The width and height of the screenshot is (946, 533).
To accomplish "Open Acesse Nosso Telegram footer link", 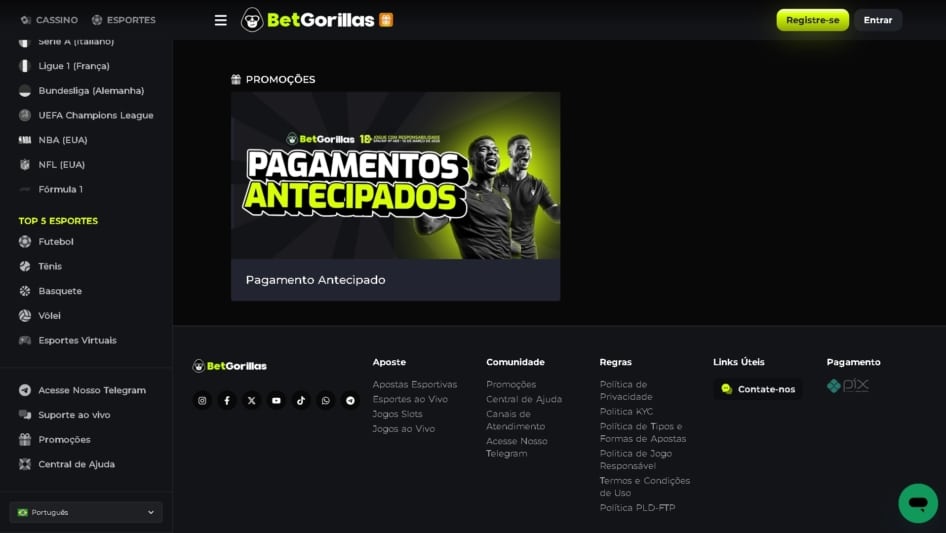I will point(517,447).
